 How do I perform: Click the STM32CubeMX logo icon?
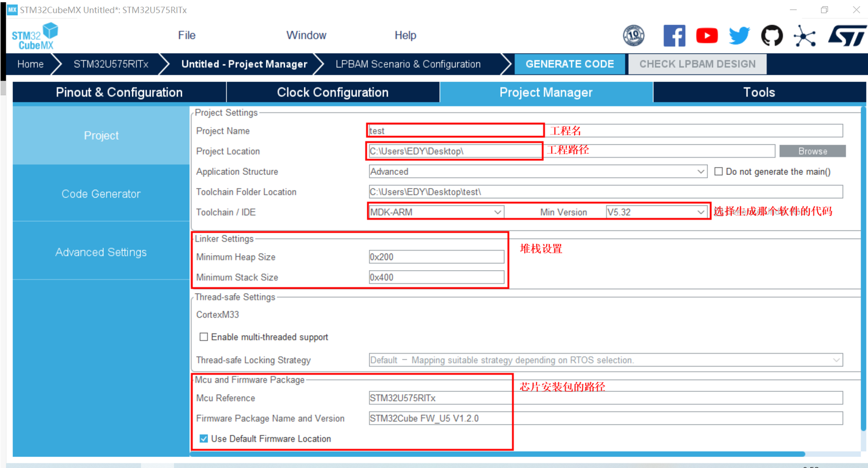coord(35,36)
